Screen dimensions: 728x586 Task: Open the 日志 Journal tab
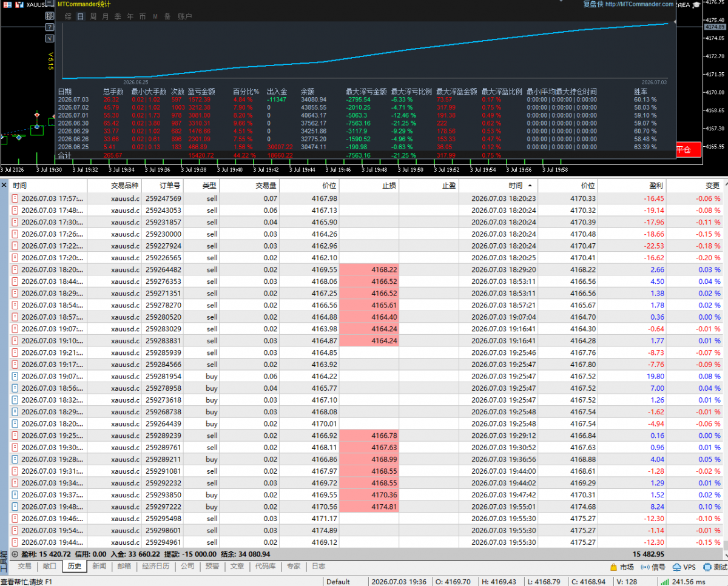pos(318,566)
